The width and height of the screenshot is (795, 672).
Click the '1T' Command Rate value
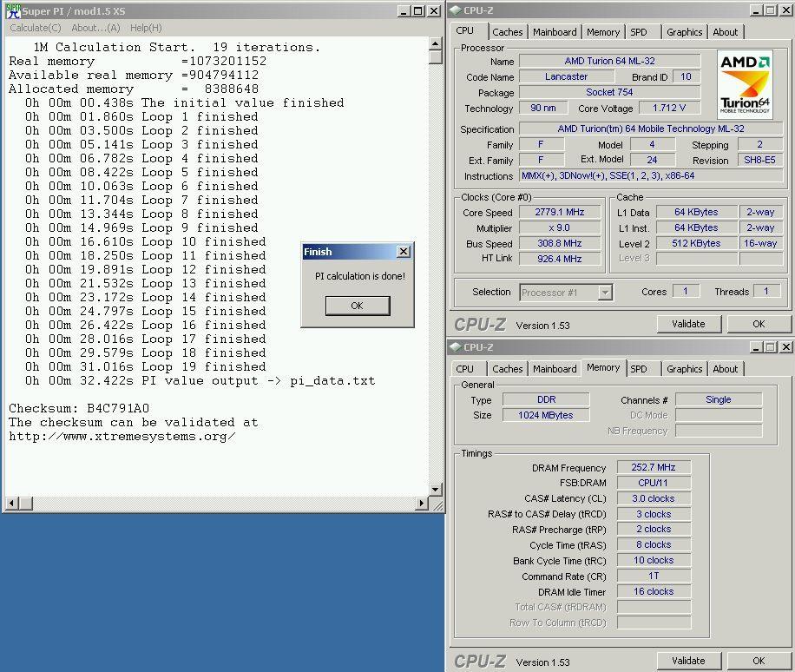tap(654, 576)
